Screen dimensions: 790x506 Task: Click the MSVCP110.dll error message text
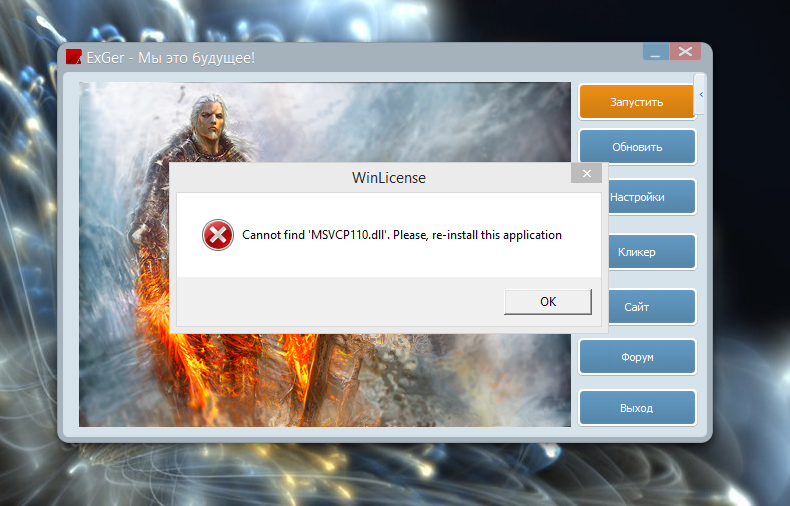(x=402, y=235)
